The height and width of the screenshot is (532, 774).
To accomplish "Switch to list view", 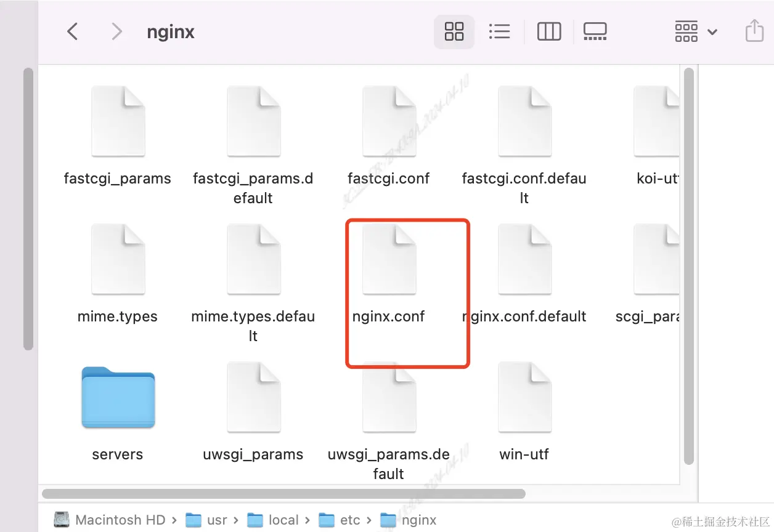I will click(x=499, y=31).
